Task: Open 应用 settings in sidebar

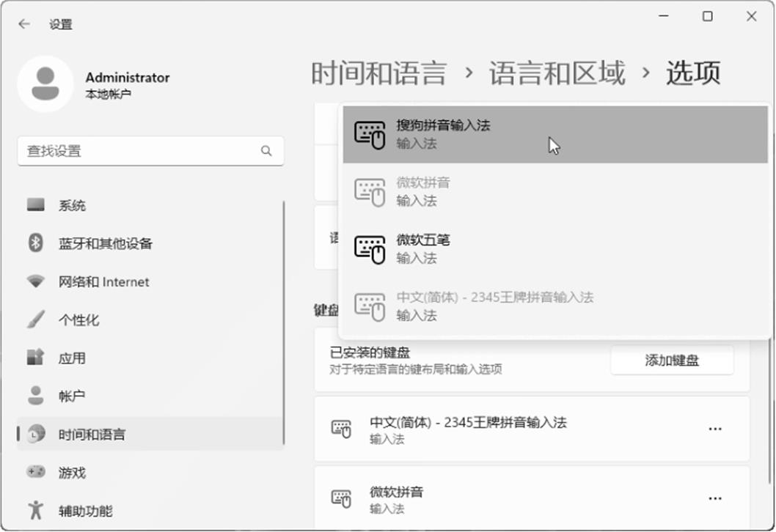Action: 72,358
